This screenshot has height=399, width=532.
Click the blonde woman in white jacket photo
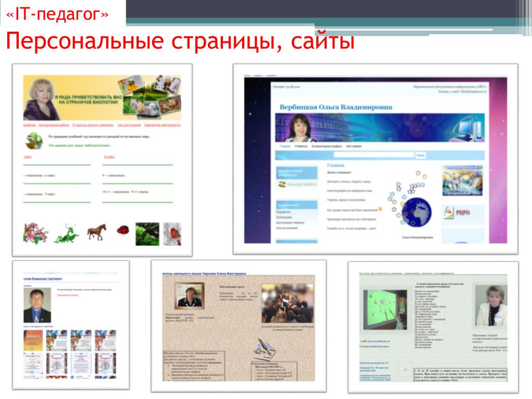click(x=491, y=305)
